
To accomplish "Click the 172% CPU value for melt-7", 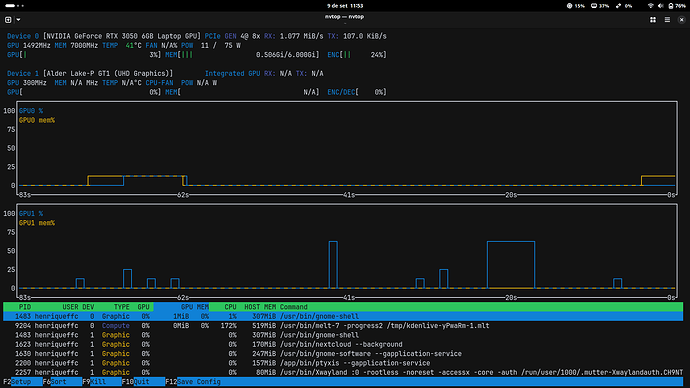I will click(228, 326).
